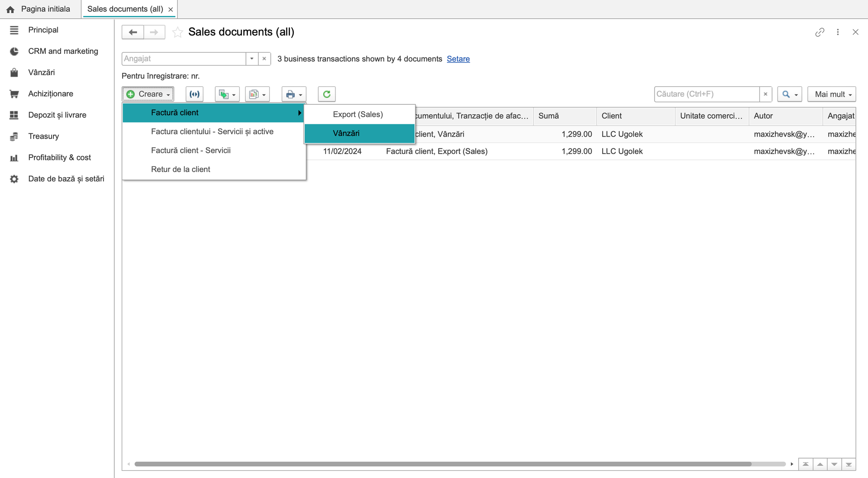Go forward with the right arrow button
868x478 pixels.
(x=154, y=32)
